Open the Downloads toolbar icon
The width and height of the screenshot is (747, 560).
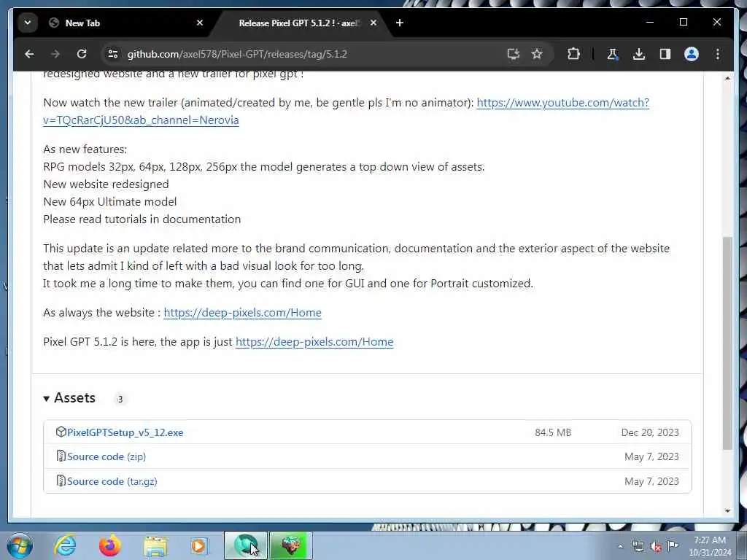tap(639, 54)
